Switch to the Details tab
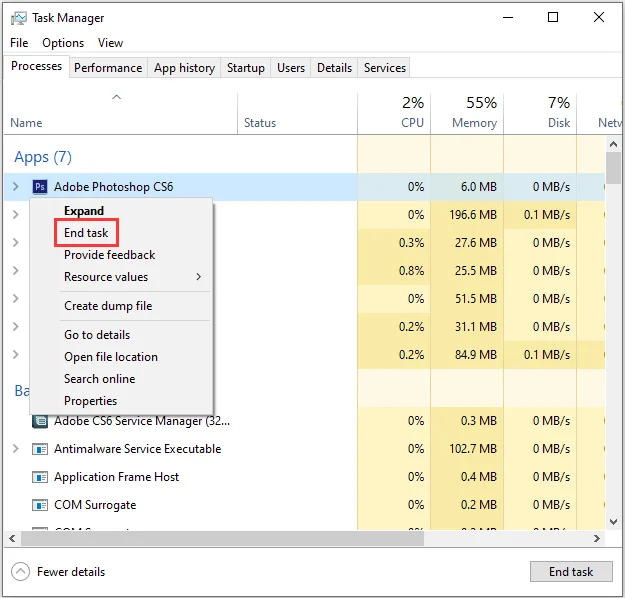625x598 pixels. (x=334, y=68)
